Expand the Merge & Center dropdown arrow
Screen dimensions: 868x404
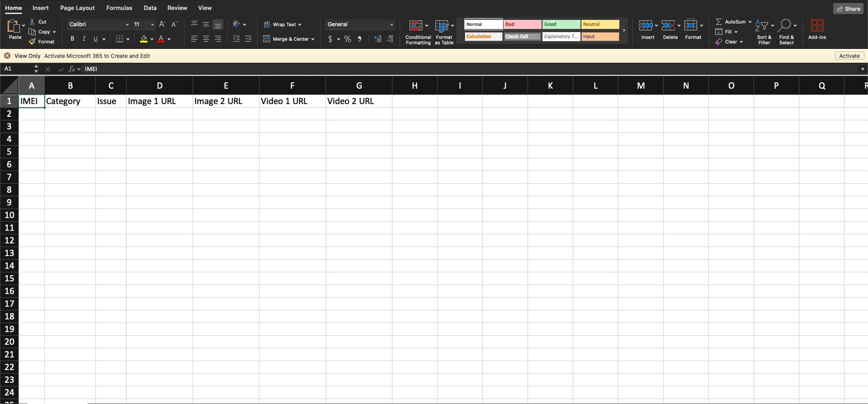point(313,39)
